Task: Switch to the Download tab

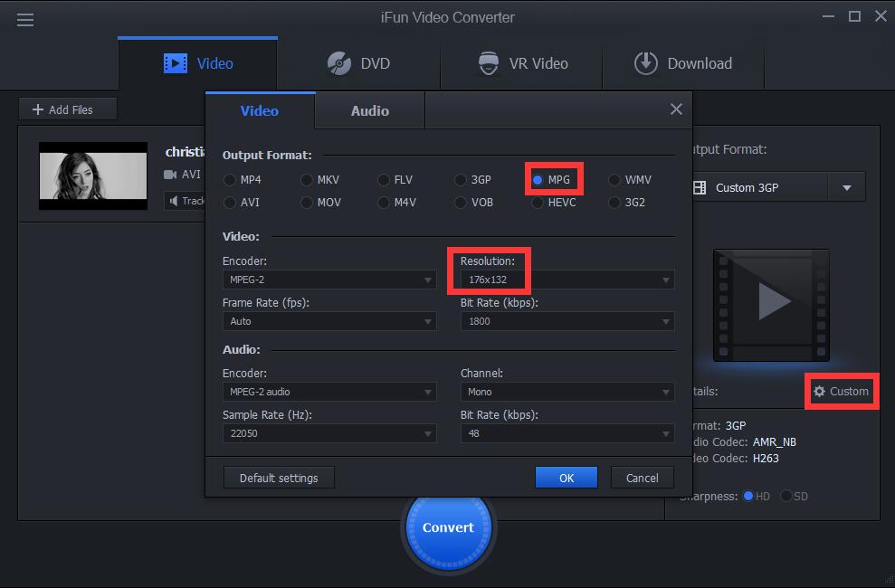Action: click(683, 63)
